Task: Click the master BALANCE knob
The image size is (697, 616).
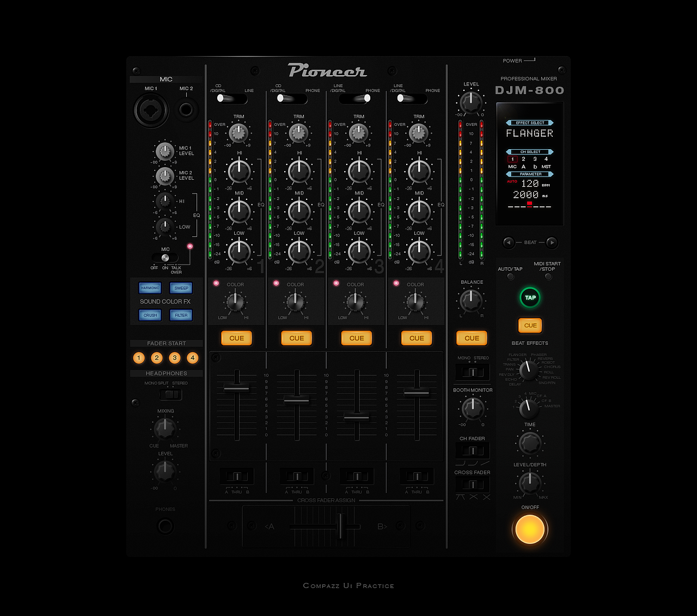Action: tap(472, 300)
